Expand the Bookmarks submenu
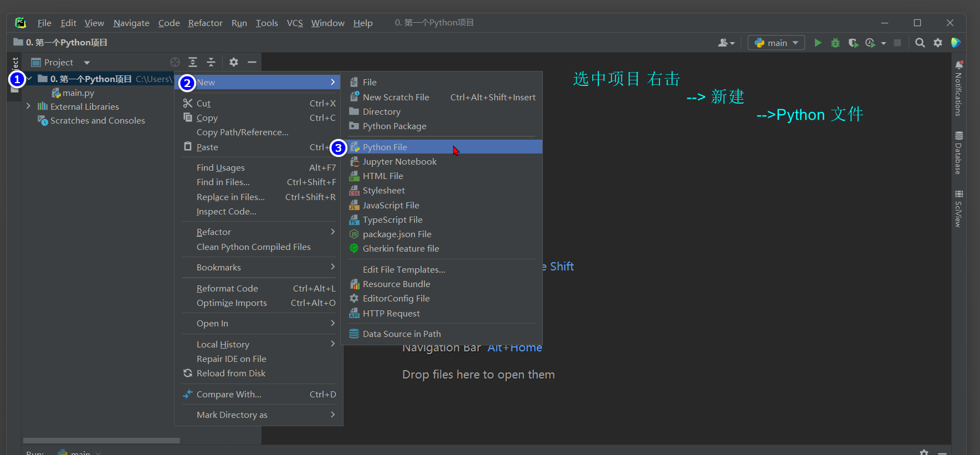 coord(259,267)
